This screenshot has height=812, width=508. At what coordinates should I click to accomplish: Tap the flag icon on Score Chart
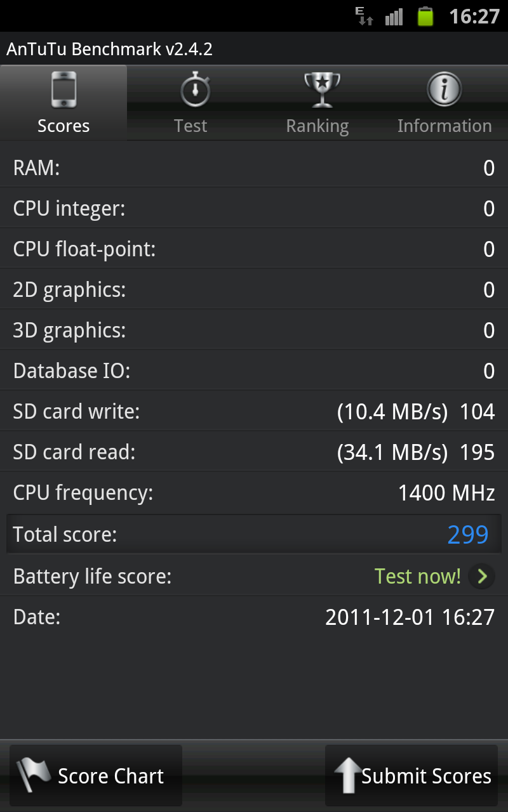coord(34,775)
